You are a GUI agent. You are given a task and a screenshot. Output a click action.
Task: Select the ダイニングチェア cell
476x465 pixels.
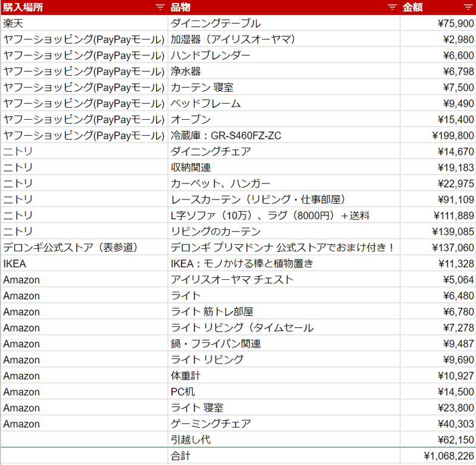click(x=284, y=151)
